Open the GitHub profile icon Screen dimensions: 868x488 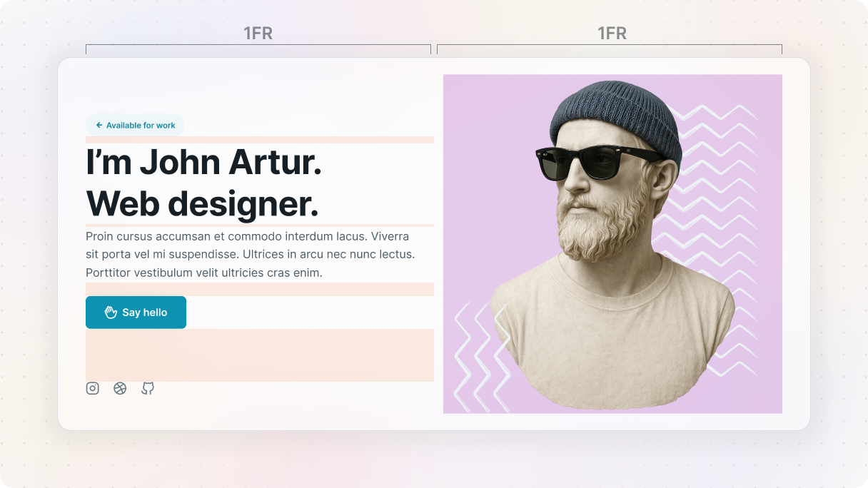(148, 388)
